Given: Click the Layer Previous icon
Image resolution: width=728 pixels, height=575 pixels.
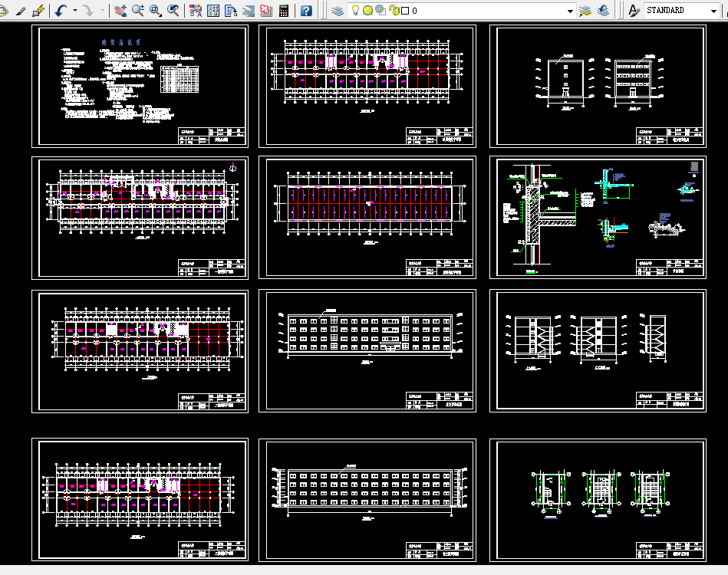Looking at the screenshot, I should click(x=603, y=10).
